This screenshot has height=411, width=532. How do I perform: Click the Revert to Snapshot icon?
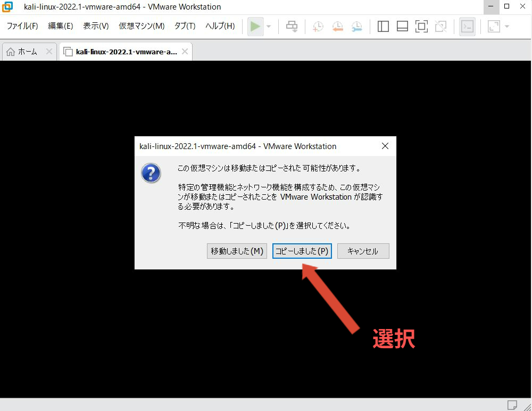pos(338,26)
